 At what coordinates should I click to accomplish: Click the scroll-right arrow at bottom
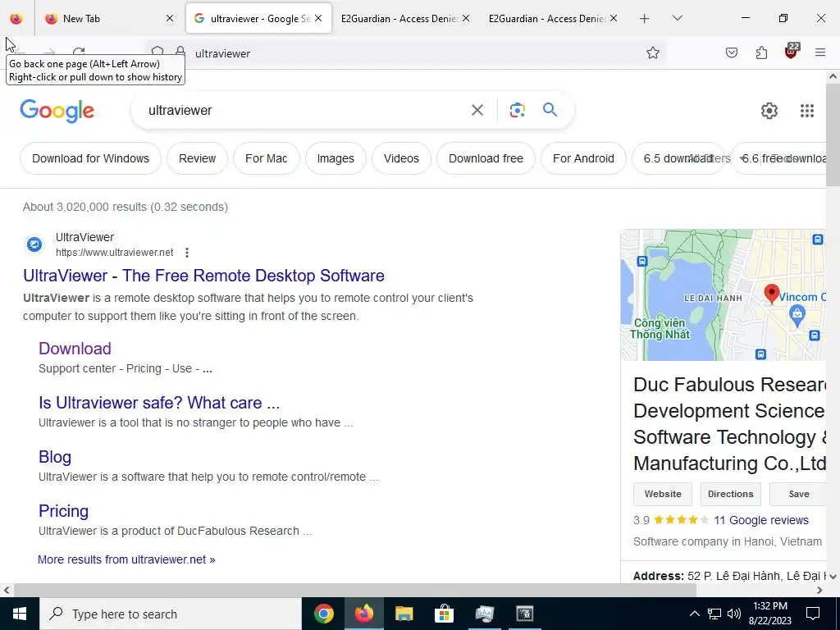point(819,590)
